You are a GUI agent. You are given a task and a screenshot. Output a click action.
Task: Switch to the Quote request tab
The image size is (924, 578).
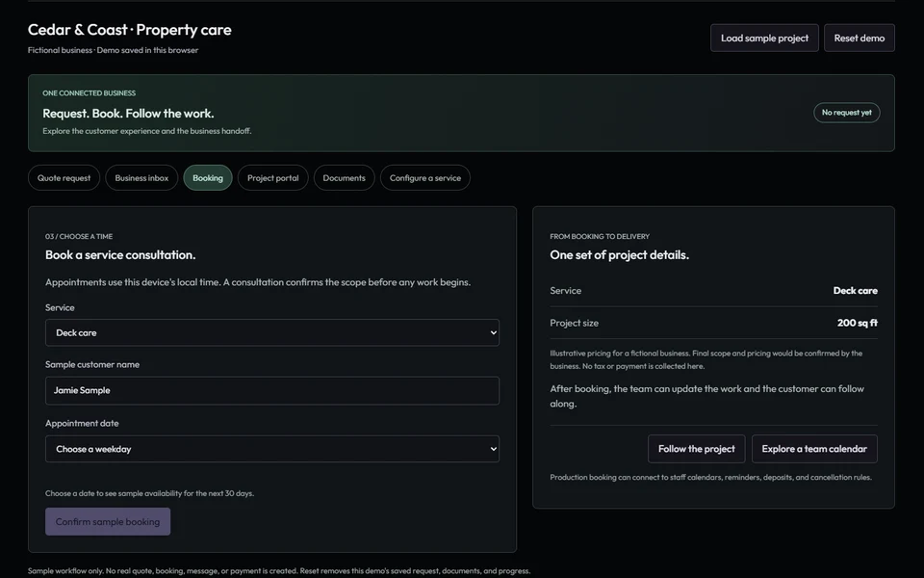coord(64,177)
